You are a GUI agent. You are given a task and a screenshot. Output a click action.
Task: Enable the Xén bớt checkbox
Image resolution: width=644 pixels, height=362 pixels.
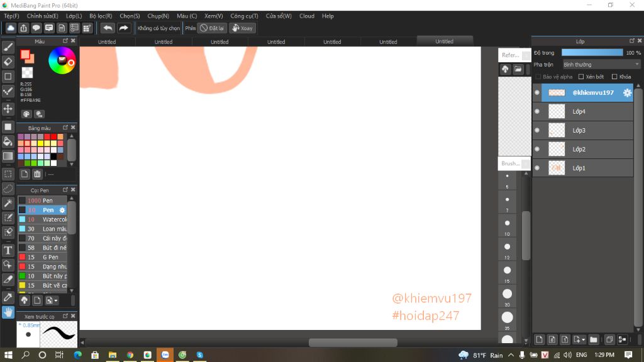[x=581, y=77]
